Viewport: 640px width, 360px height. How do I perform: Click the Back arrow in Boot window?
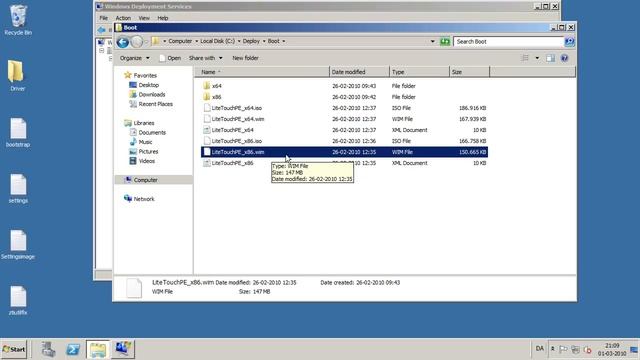coord(122,42)
